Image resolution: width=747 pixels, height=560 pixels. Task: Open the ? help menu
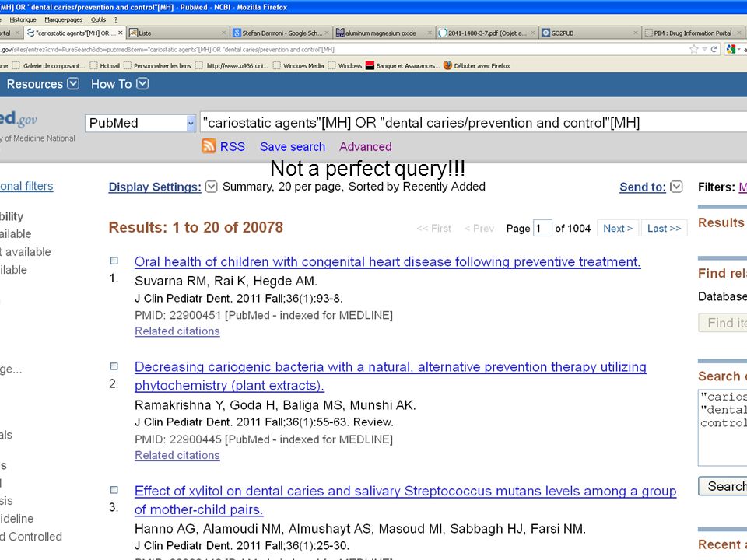coord(116,19)
